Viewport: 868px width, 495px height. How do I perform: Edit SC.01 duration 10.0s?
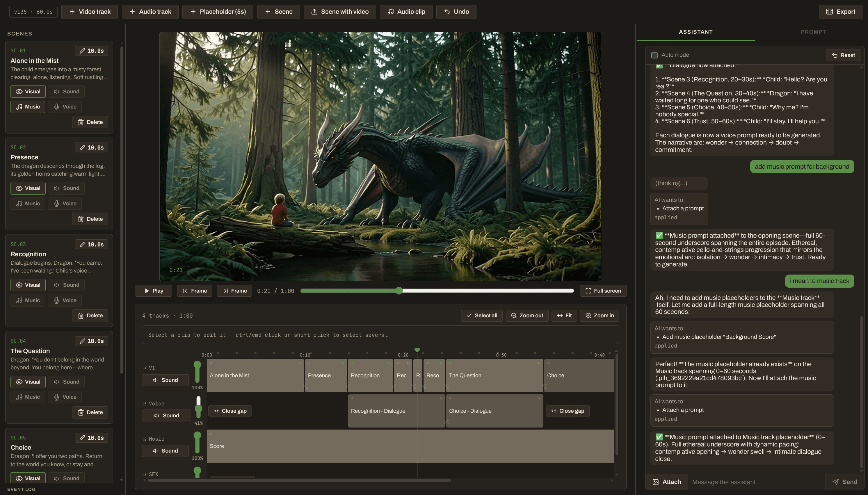[x=91, y=51]
